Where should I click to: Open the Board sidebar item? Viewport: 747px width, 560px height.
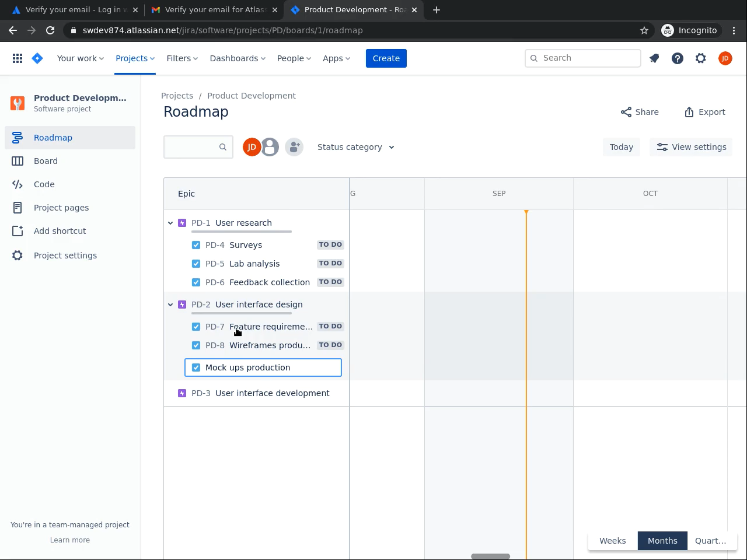(46, 161)
